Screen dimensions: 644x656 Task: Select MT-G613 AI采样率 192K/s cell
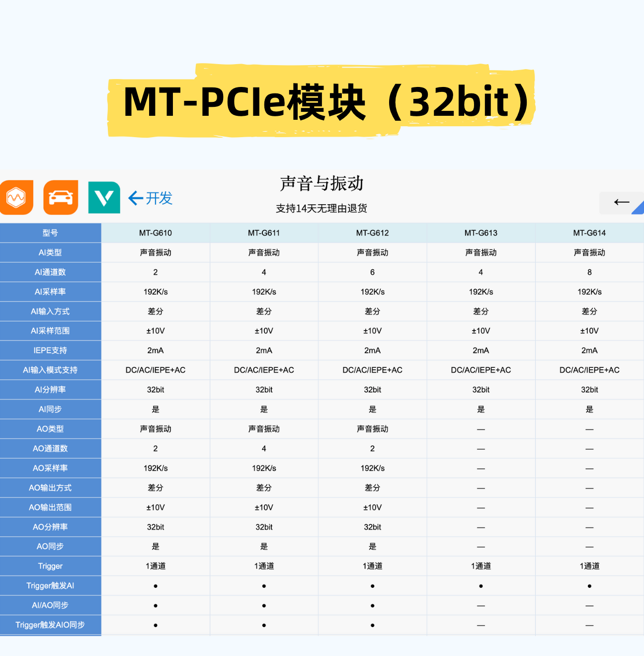click(481, 292)
